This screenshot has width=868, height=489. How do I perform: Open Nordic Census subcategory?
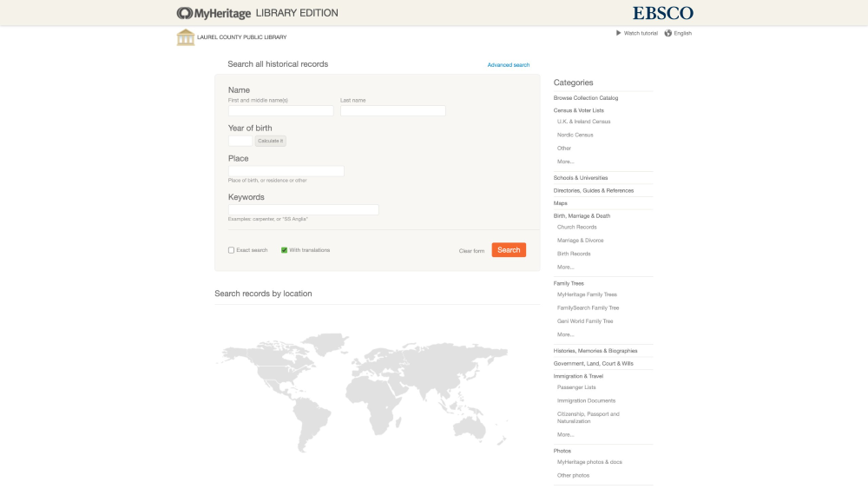[575, 135]
